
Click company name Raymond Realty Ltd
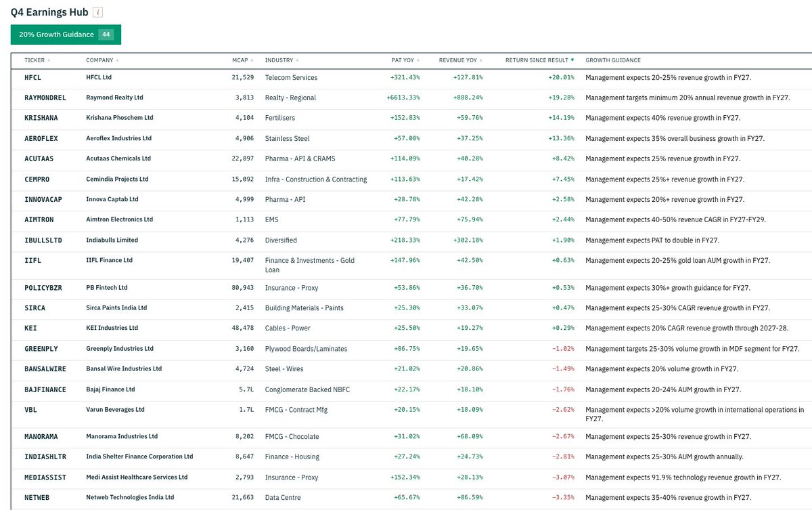(x=114, y=98)
